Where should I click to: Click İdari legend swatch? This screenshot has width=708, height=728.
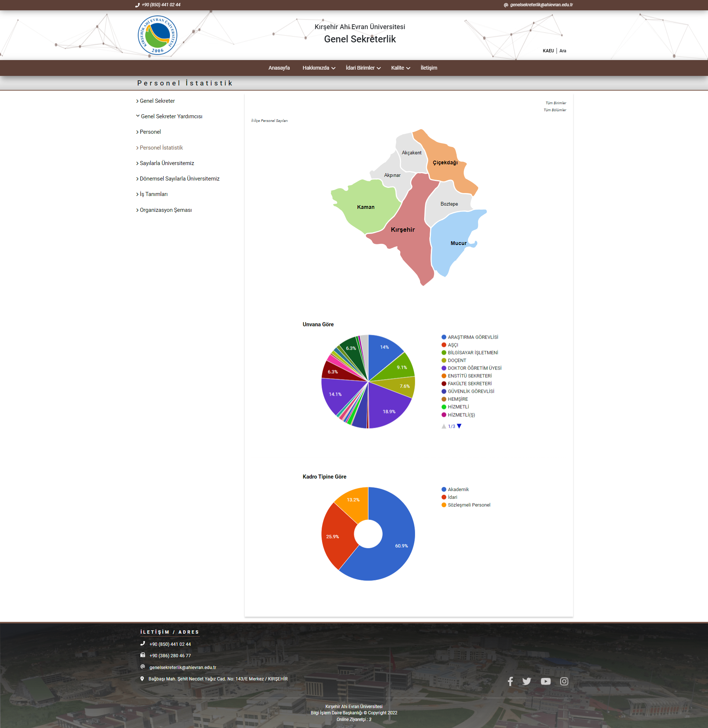coord(444,497)
